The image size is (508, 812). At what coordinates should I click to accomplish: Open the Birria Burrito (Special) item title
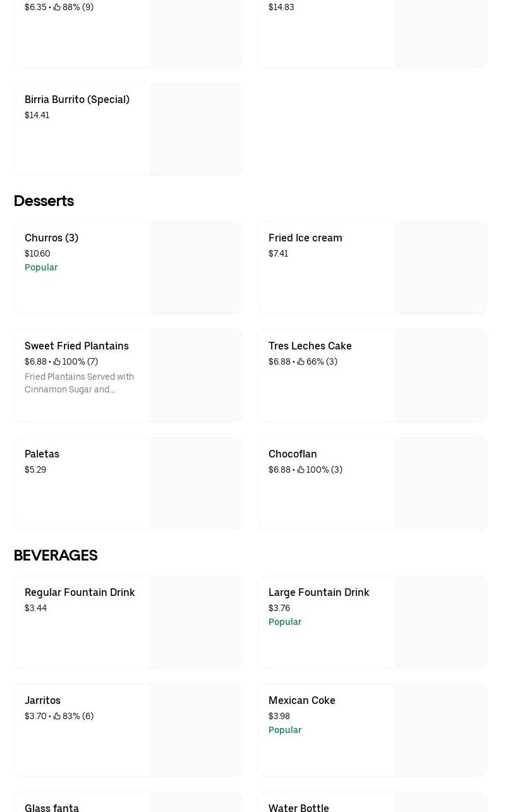[77, 99]
